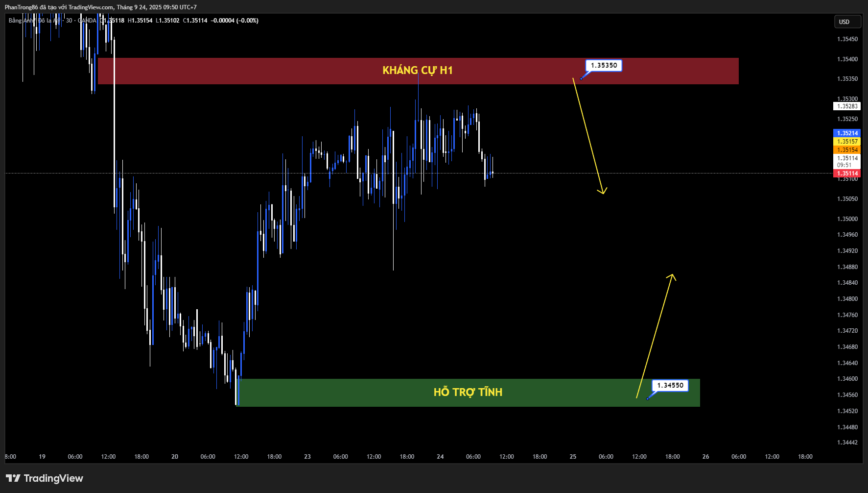Click the 1.35050 price axis label
The image size is (868, 493).
click(847, 199)
